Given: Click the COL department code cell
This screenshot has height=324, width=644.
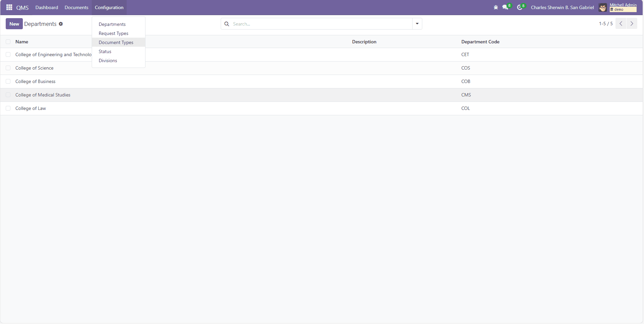Looking at the screenshot, I should (466, 108).
